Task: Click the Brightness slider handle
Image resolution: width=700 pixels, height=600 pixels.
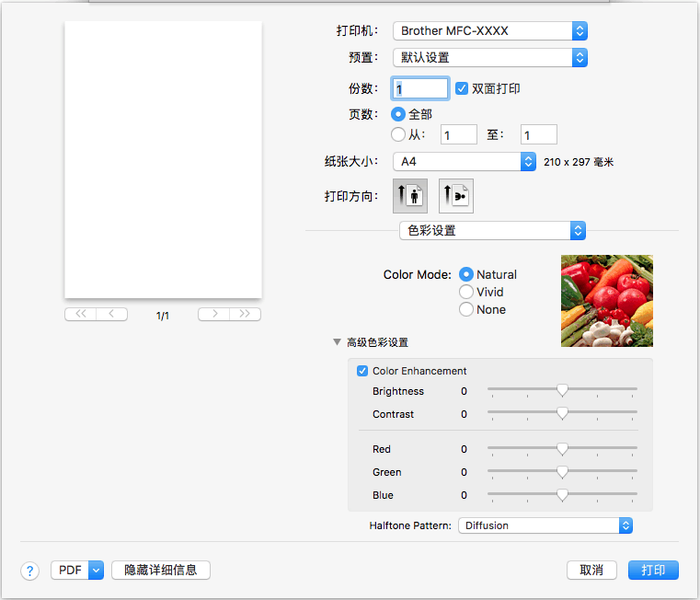Action: point(562,390)
